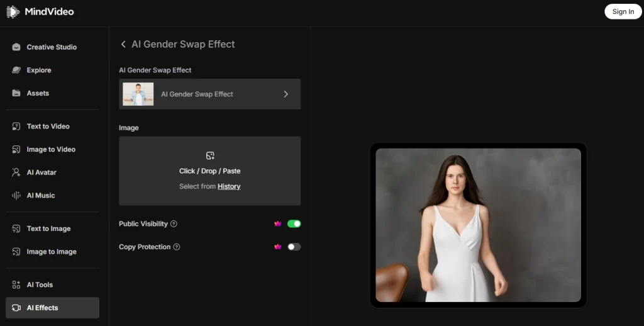Open the AI Music waveform icon
The image size is (644, 326).
tap(16, 196)
